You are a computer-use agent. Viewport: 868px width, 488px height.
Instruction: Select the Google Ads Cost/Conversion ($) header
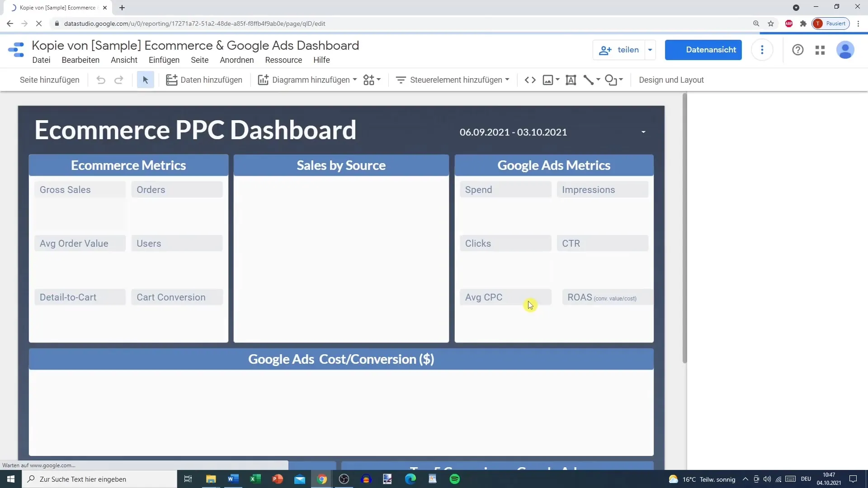(x=341, y=359)
